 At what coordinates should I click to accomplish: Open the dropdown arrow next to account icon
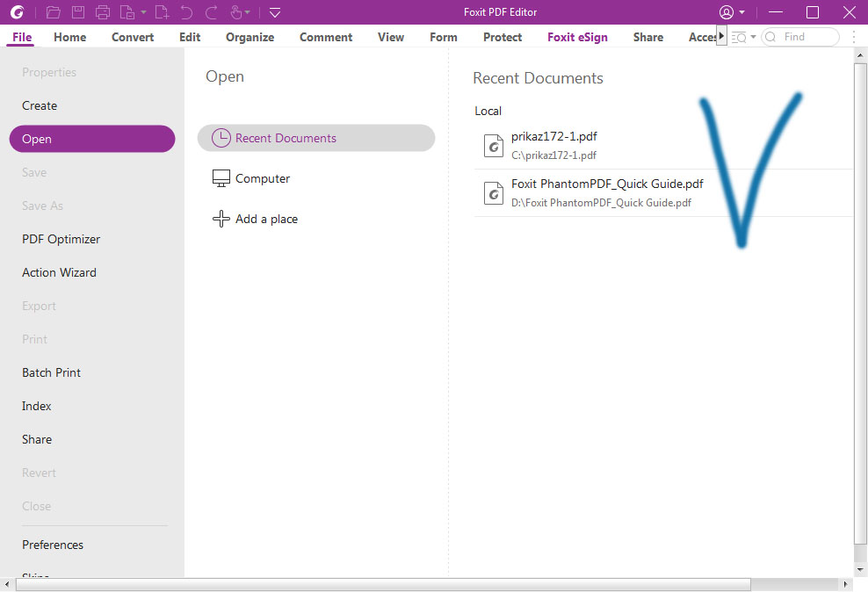(x=741, y=12)
